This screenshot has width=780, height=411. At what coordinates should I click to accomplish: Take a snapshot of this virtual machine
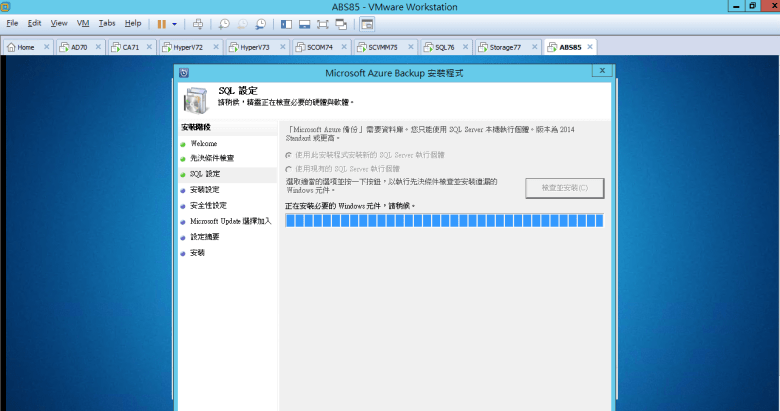(224, 23)
